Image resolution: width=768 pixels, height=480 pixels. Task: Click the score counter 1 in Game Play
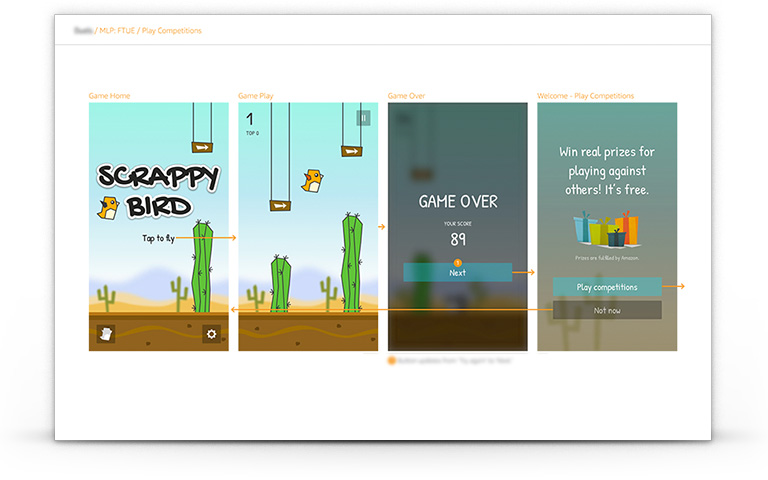pos(250,119)
